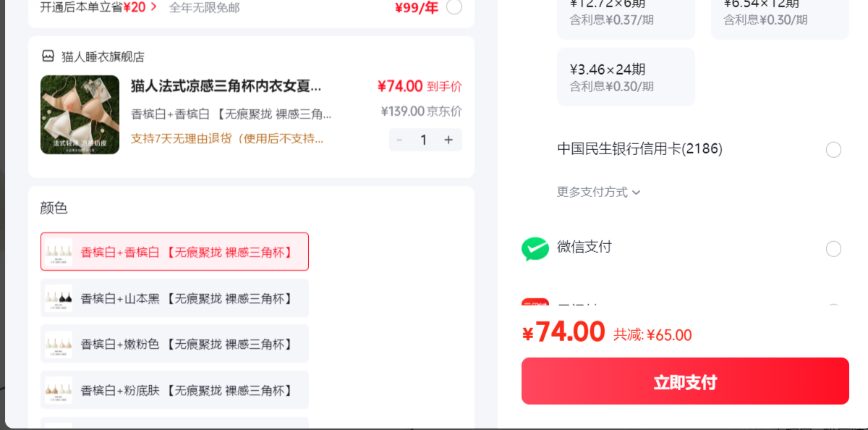Open the 立省¥20 chevron arrow
Image resolution: width=868 pixels, height=430 pixels.
(153, 7)
